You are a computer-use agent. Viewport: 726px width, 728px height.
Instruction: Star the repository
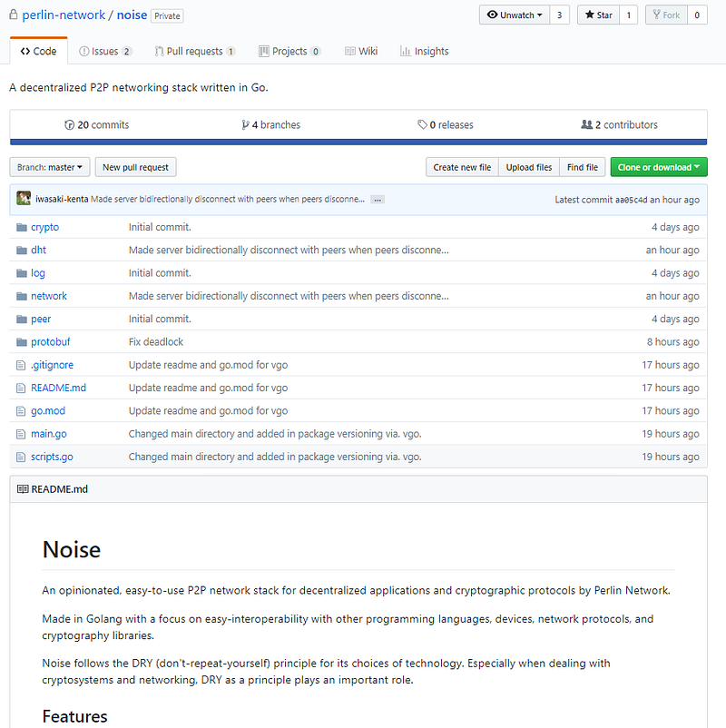tap(598, 15)
